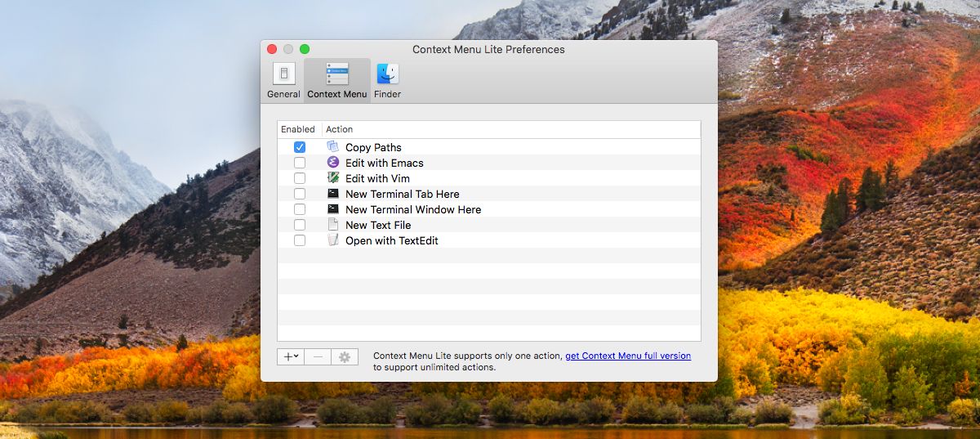
Task: Open the add action plus dropdown
Action: point(291,356)
